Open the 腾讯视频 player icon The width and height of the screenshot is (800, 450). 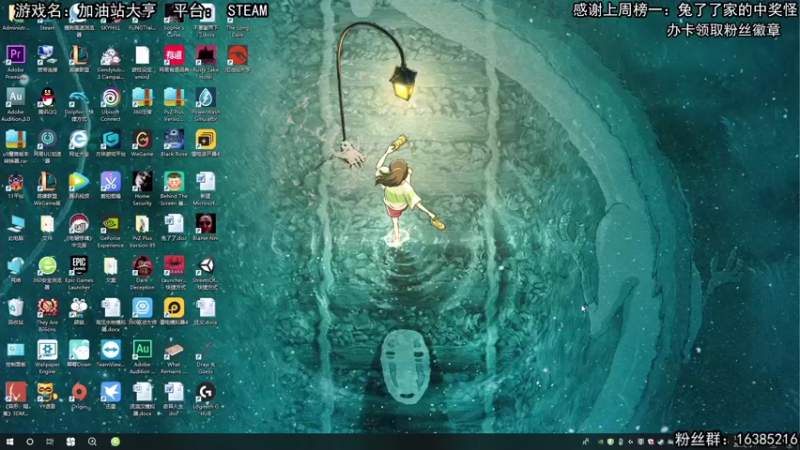[79, 182]
